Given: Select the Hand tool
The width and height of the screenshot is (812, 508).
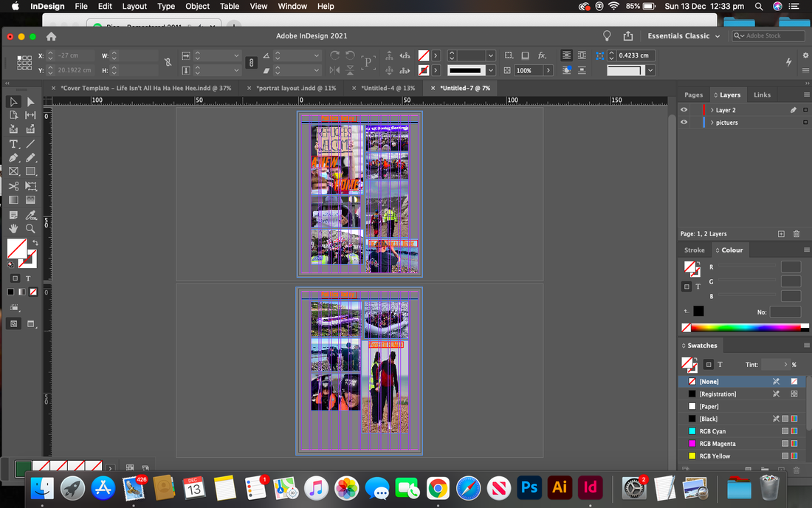Looking at the screenshot, I should [13, 228].
